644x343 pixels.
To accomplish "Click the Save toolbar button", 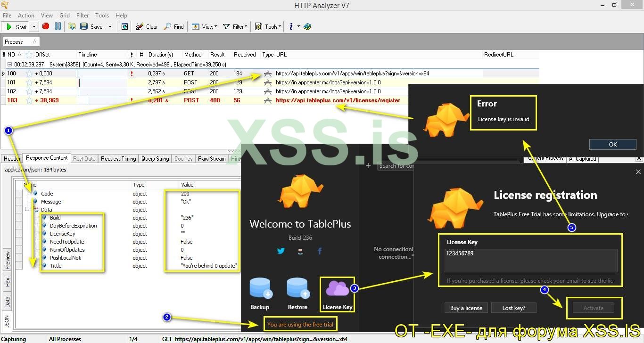I will [x=91, y=26].
